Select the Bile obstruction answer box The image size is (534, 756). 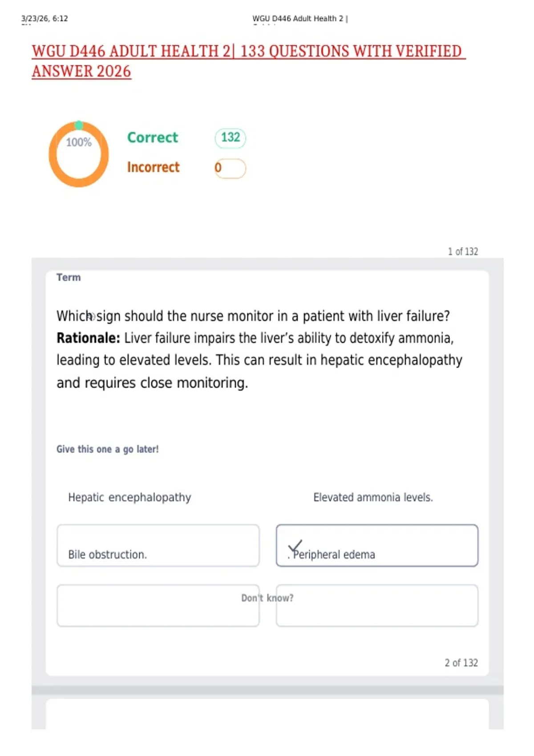tap(158, 546)
